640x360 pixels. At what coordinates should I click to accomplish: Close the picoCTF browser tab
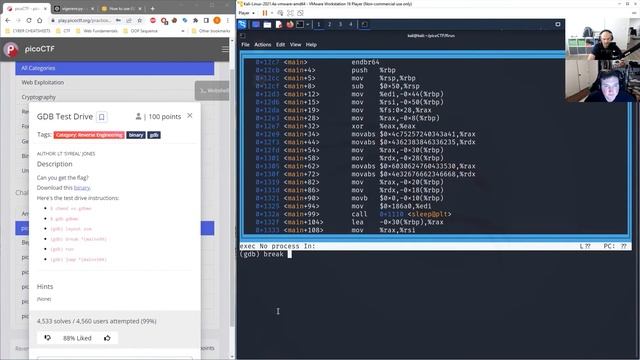[x=45, y=8]
